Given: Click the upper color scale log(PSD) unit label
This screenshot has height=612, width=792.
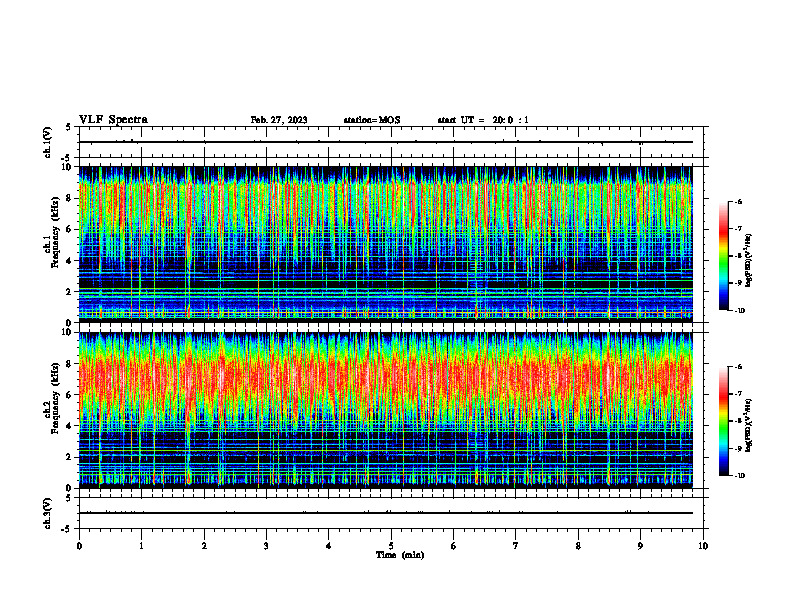Looking at the screenshot, I should (749, 260).
